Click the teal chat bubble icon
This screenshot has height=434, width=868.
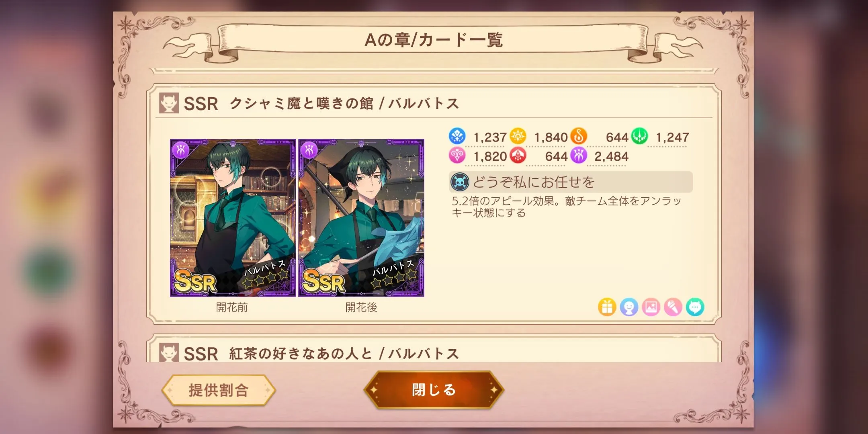click(x=695, y=307)
